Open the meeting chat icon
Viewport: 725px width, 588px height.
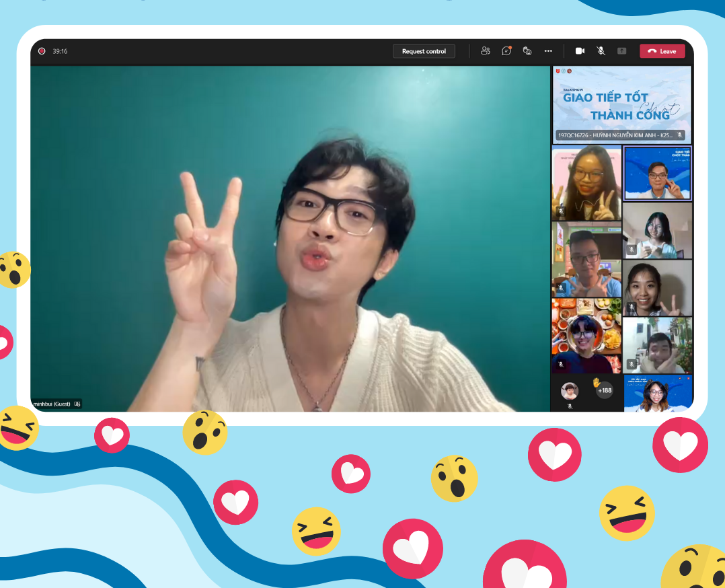coord(507,51)
